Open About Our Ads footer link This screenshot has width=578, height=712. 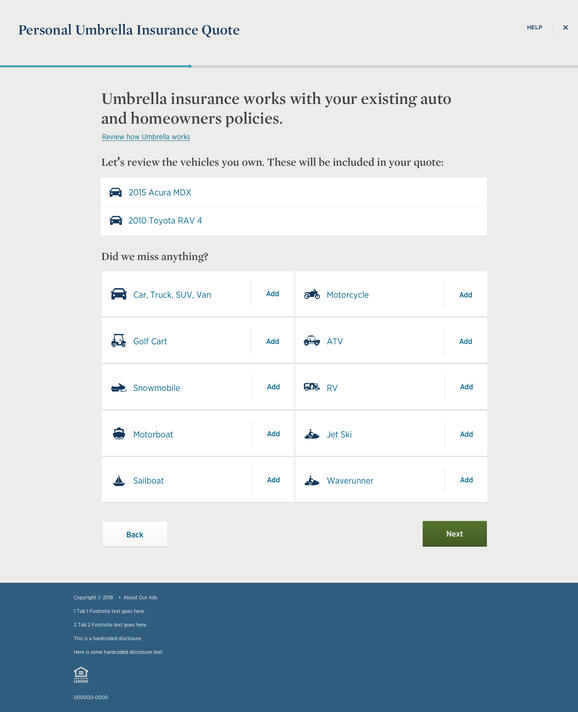[x=140, y=598]
